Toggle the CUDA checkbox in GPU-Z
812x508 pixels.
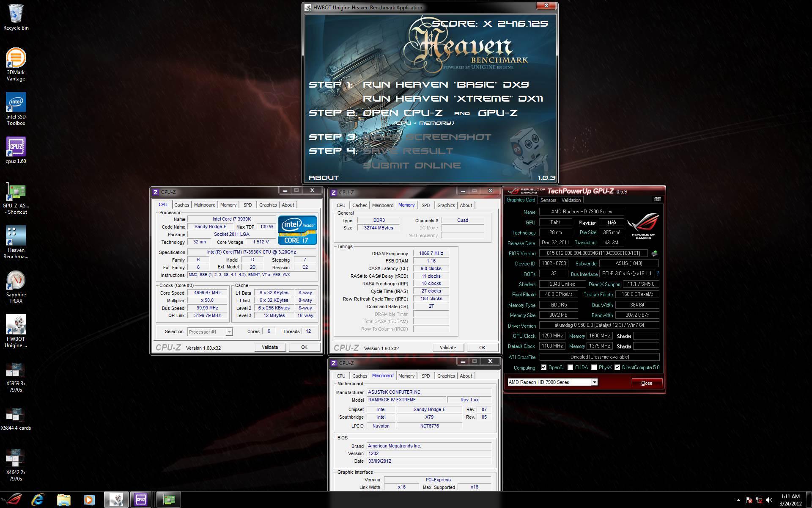571,367
